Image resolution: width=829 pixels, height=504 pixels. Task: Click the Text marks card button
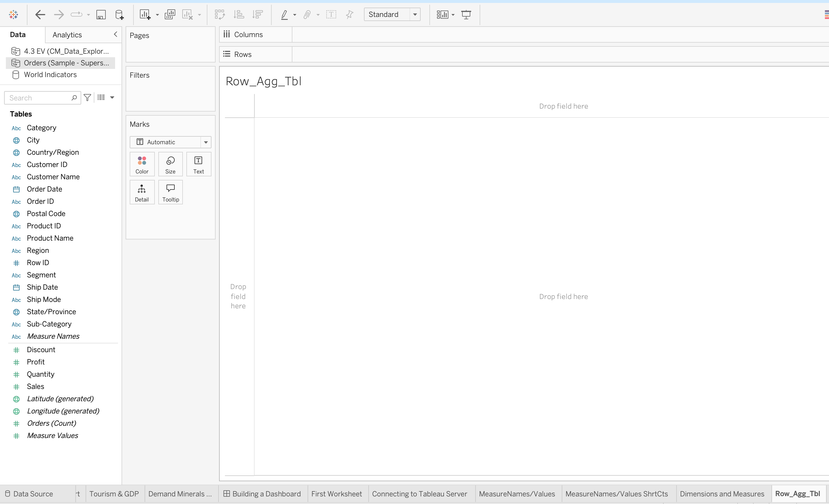pos(199,164)
